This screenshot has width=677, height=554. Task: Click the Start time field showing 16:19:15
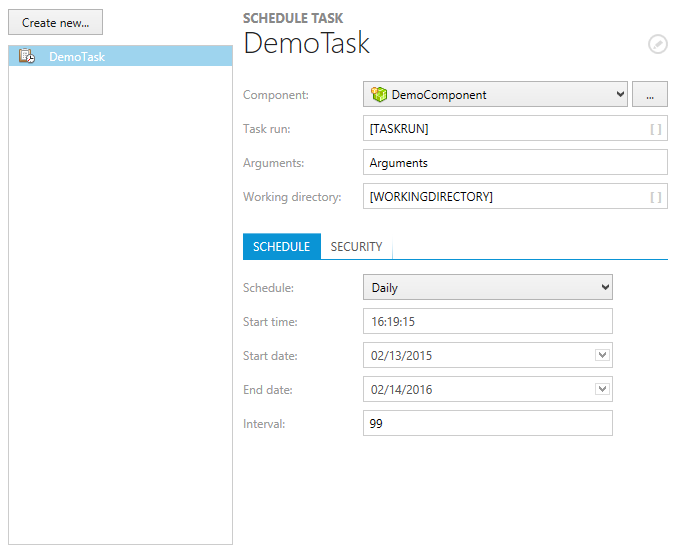486,321
